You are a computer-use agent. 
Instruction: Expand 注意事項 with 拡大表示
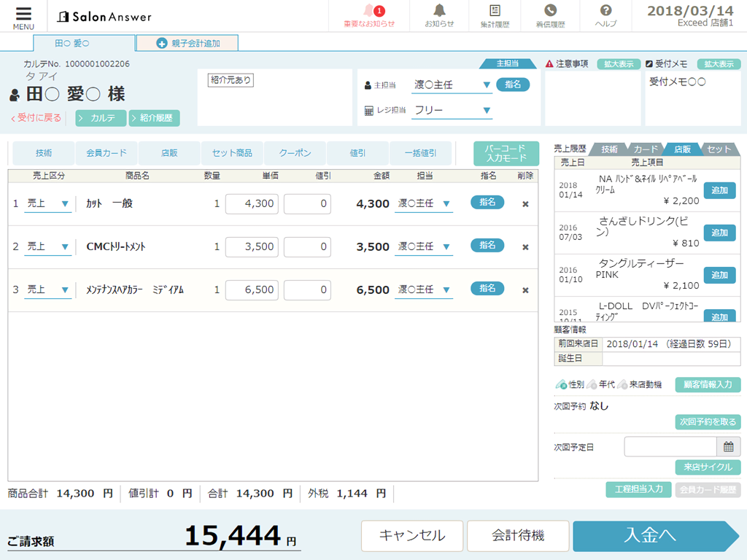(618, 63)
